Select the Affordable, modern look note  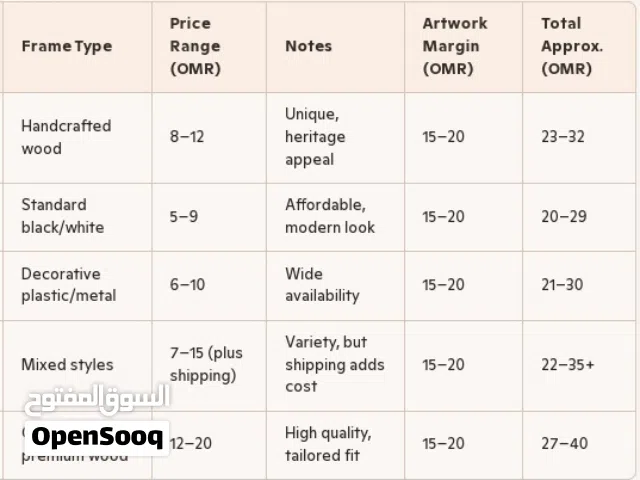[x=329, y=216]
